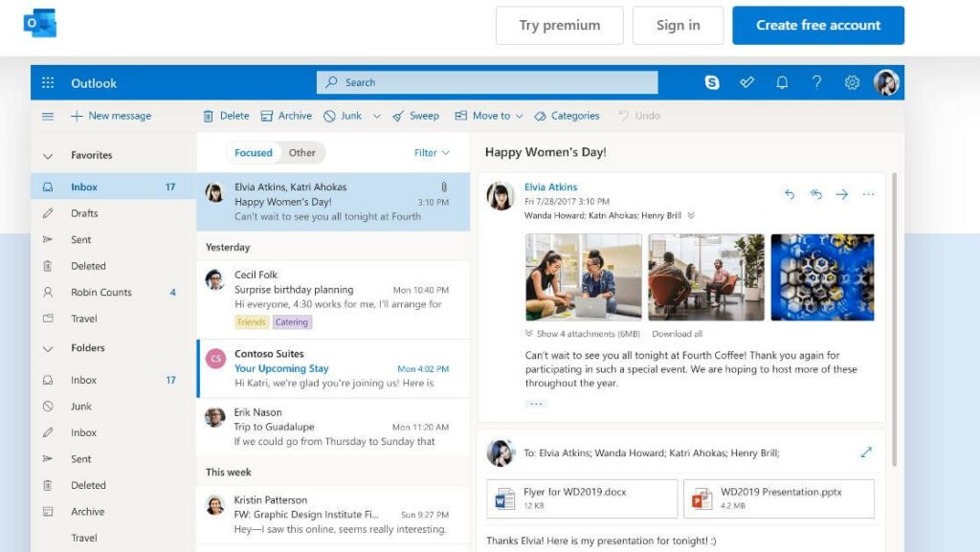Collapse the Favorites section
980x552 pixels.
[47, 154]
